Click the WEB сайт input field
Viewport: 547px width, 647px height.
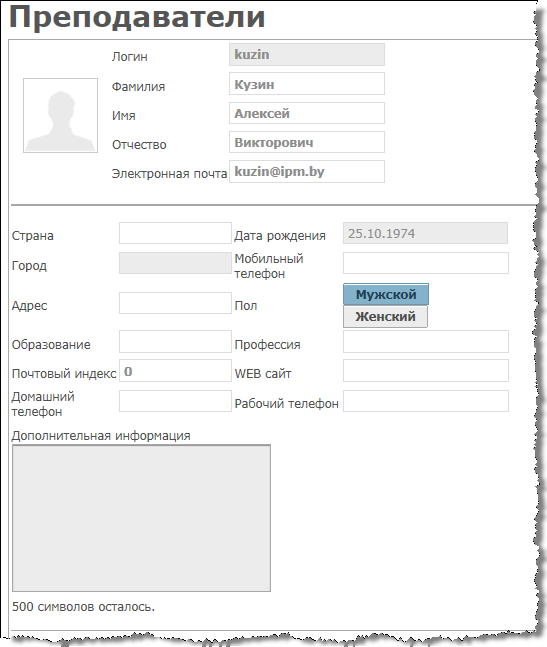[426, 371]
